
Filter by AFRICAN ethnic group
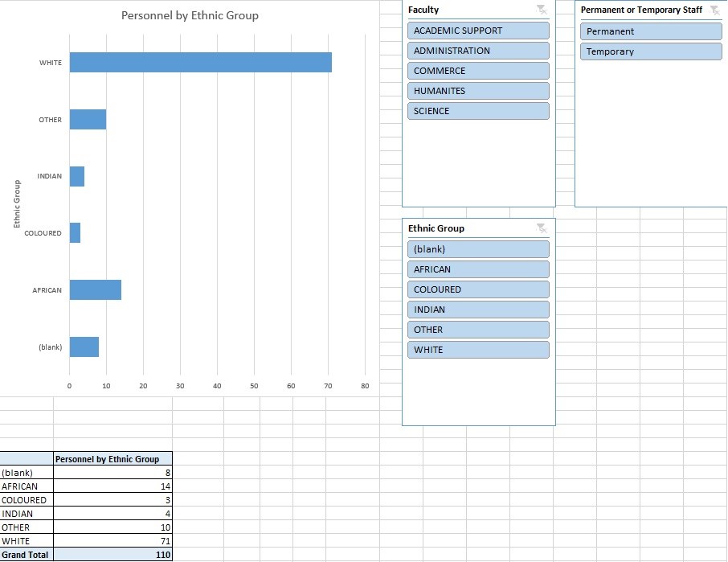point(478,269)
